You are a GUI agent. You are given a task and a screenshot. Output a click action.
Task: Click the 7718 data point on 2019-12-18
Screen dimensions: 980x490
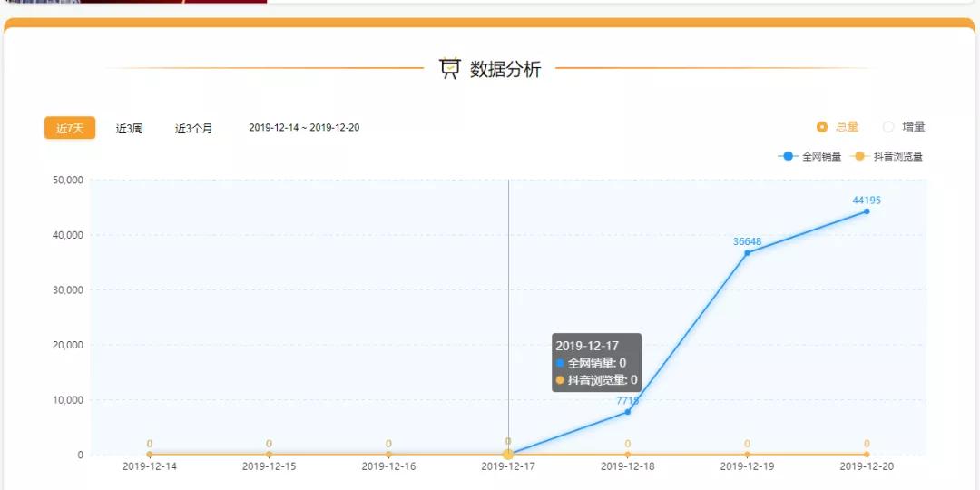[628, 412]
